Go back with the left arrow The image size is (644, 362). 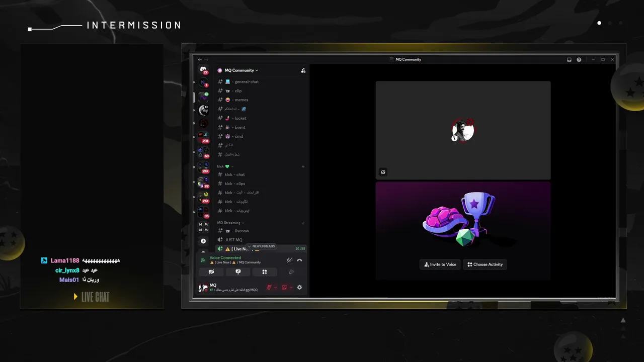coord(200,59)
